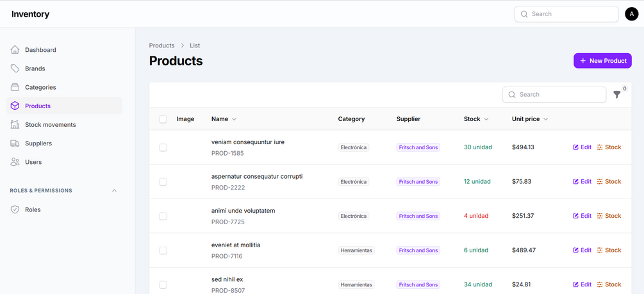Toggle the select-all checkbox in table header
Viewport: 644px width, 294px height.
pyautogui.click(x=163, y=119)
